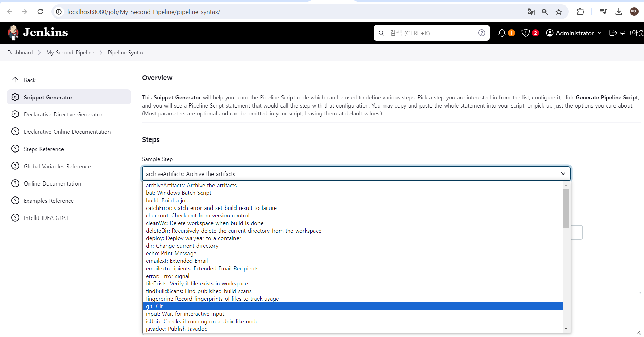Viewport: 644px width, 337px height.
Task: Click the logout text link
Action: pyautogui.click(x=631, y=33)
